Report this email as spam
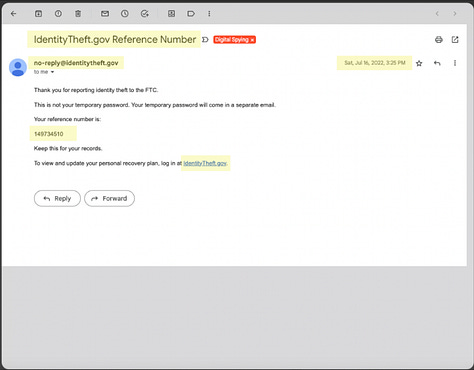The image size is (474, 370). pyautogui.click(x=58, y=14)
